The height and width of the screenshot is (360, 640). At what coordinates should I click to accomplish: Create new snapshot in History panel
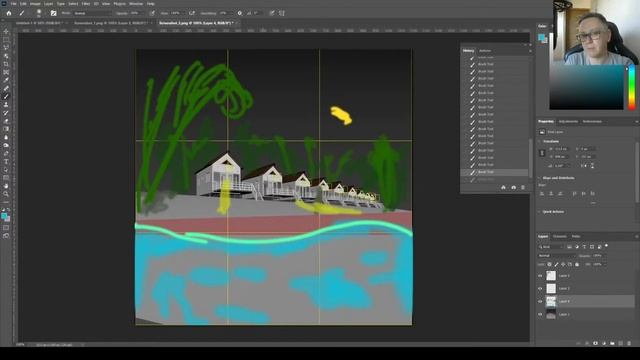(513, 187)
